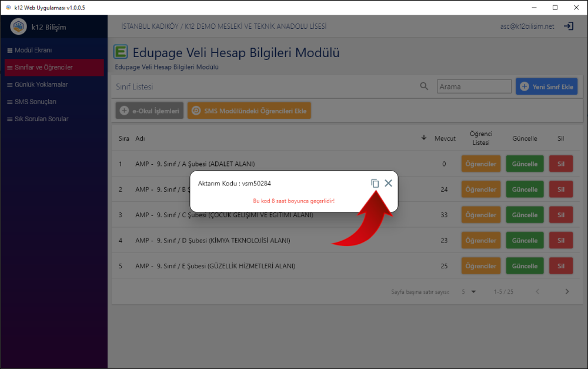Click Güncelle for GÜZELLİK HİZMETLERİ class

[x=524, y=266]
